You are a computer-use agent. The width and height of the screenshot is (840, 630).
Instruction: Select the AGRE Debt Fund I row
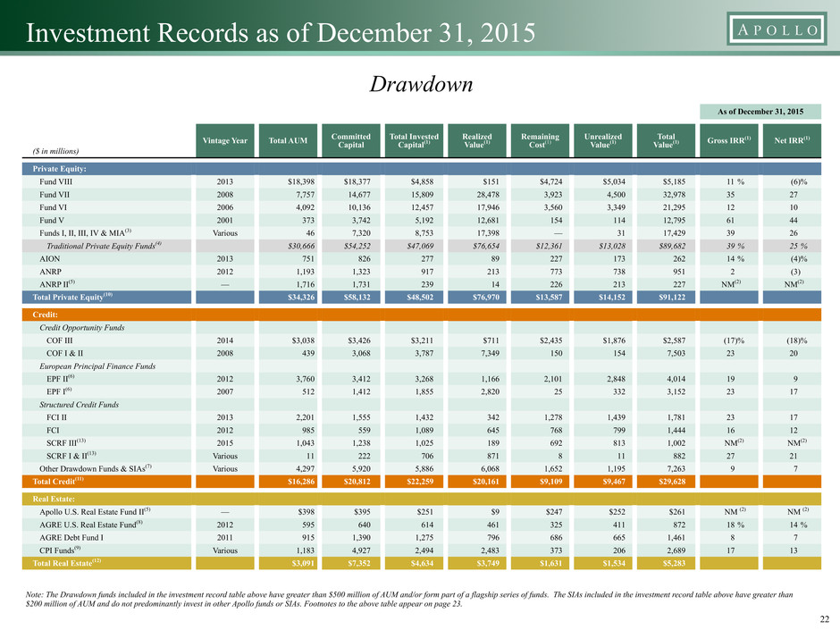(421, 537)
